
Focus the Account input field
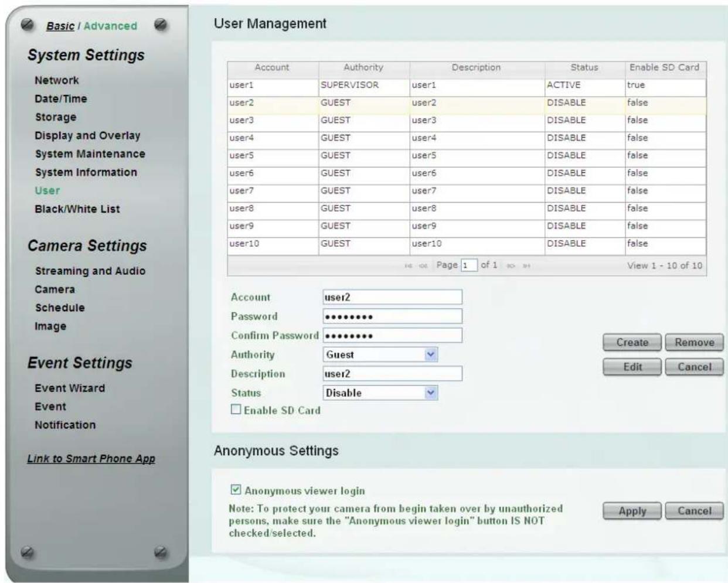(392, 297)
